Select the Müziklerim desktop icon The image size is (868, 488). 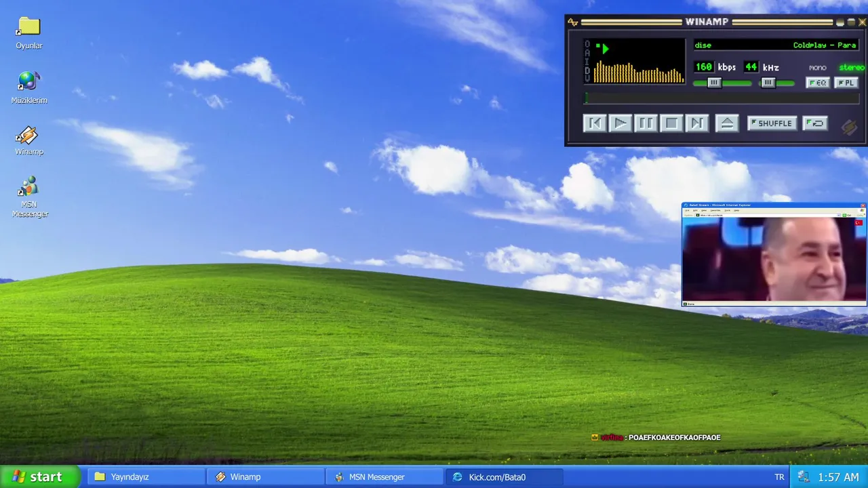tap(29, 87)
